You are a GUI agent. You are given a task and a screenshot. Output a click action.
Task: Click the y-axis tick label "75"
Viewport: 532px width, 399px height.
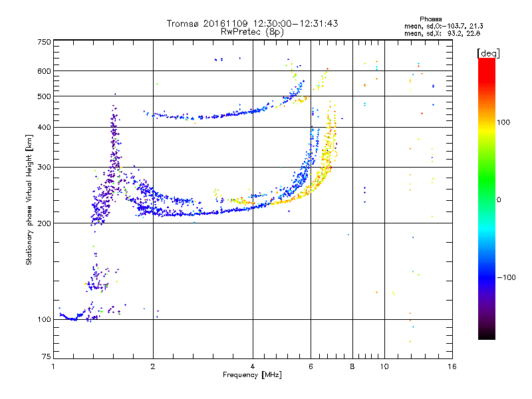coord(47,356)
